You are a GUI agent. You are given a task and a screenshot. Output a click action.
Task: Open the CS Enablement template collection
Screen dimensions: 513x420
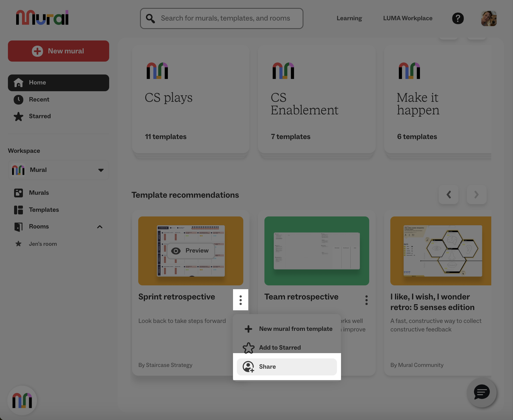click(x=317, y=99)
